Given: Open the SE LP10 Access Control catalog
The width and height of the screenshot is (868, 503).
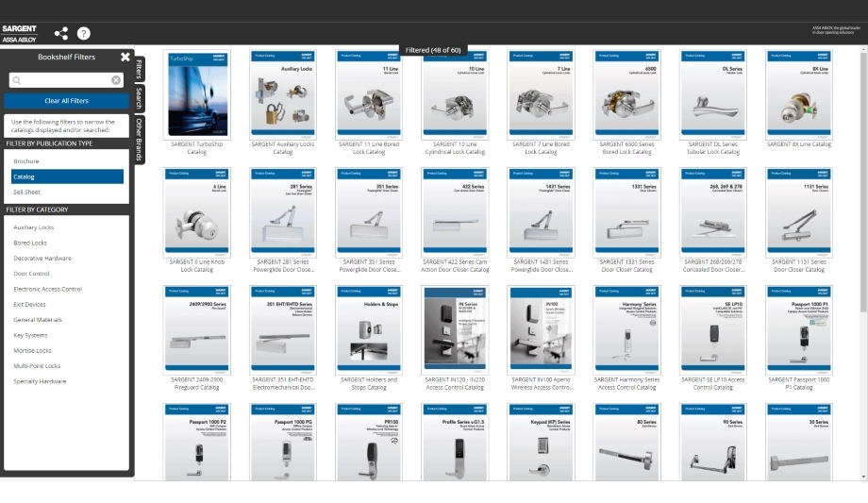Looking at the screenshot, I should (713, 330).
